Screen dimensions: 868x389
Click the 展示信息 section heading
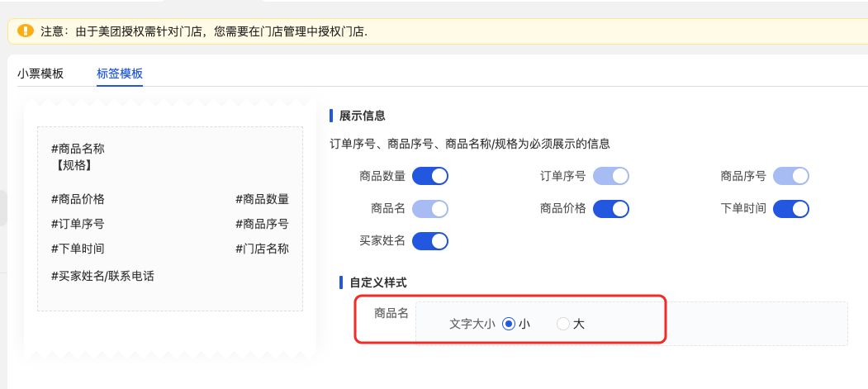pyautogui.click(x=363, y=116)
